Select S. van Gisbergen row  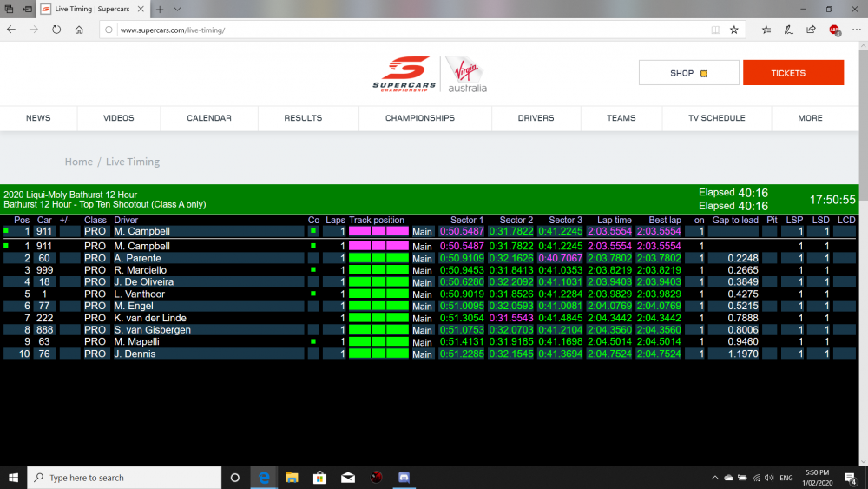click(430, 329)
